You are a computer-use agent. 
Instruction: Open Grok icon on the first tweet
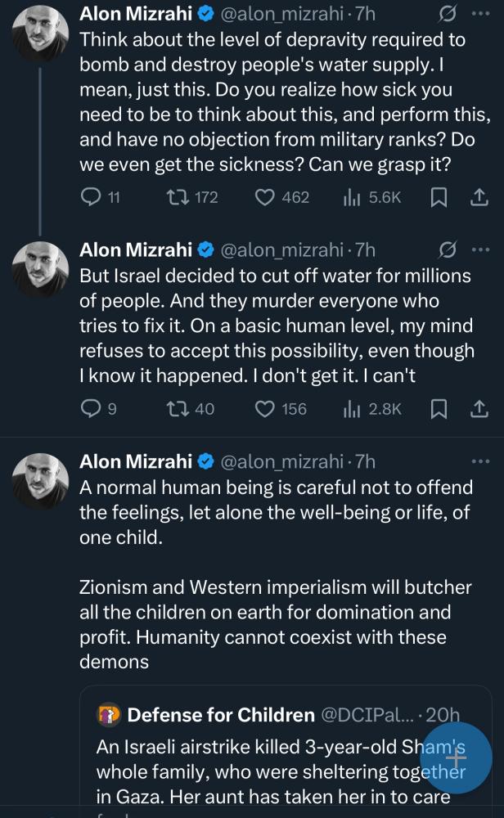(x=448, y=14)
